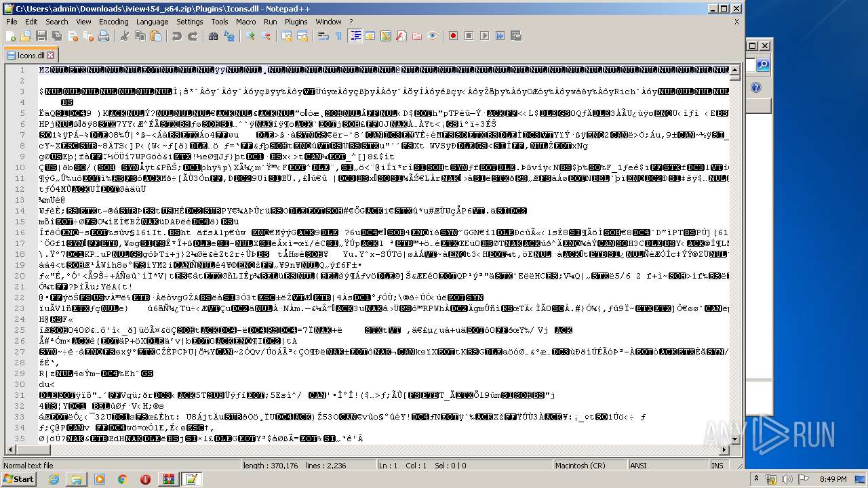
Task: Open Folder as Workspace icon
Action: 417,36
